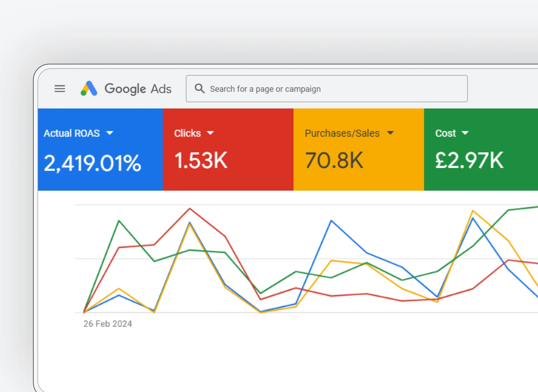Select the green £2.97K cost value
The height and width of the screenshot is (392, 538).
469,160
